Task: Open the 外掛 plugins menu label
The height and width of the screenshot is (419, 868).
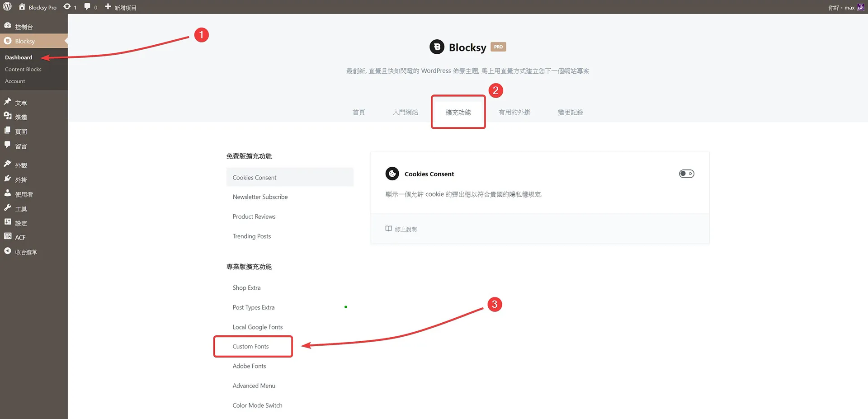Action: pyautogui.click(x=21, y=180)
